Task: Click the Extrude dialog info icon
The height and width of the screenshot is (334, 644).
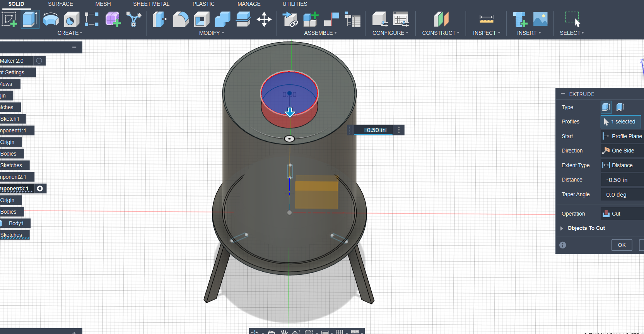Action: click(563, 245)
